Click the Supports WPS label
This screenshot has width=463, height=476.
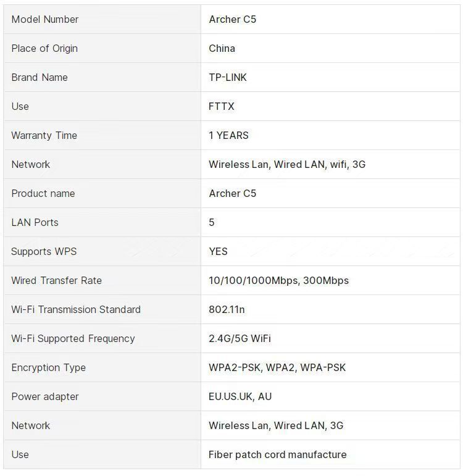44,251
